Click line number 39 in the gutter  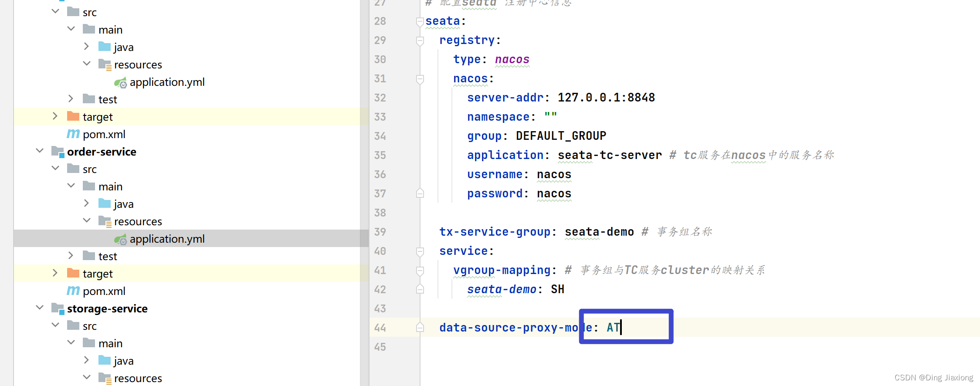380,232
